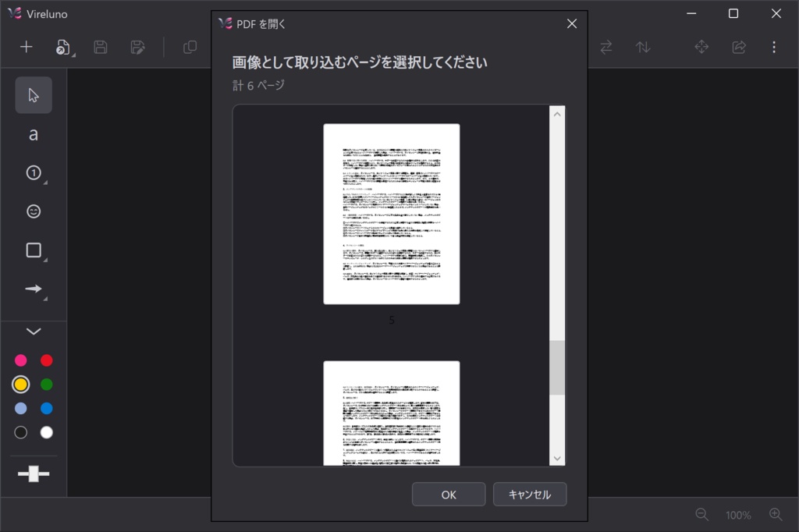Viewport: 799px width, 532px height.
Task: Click the four-way move arrows icon
Action: click(x=701, y=47)
